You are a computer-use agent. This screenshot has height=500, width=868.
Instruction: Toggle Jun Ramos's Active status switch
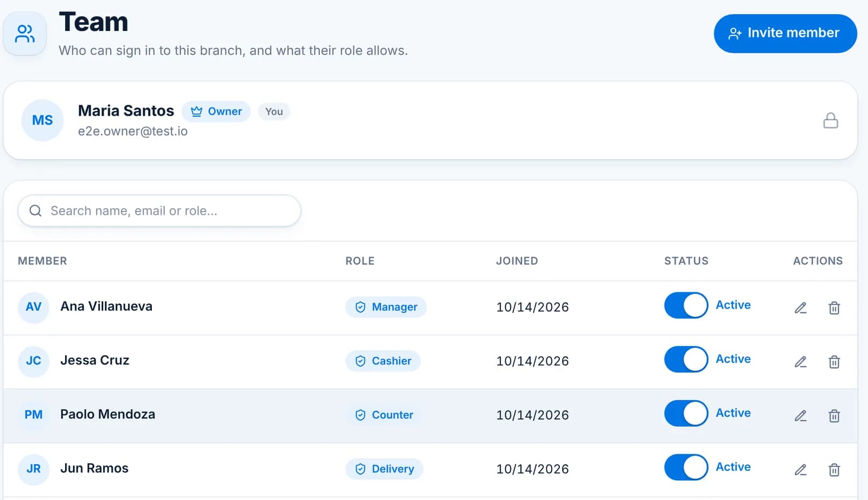pyautogui.click(x=686, y=467)
